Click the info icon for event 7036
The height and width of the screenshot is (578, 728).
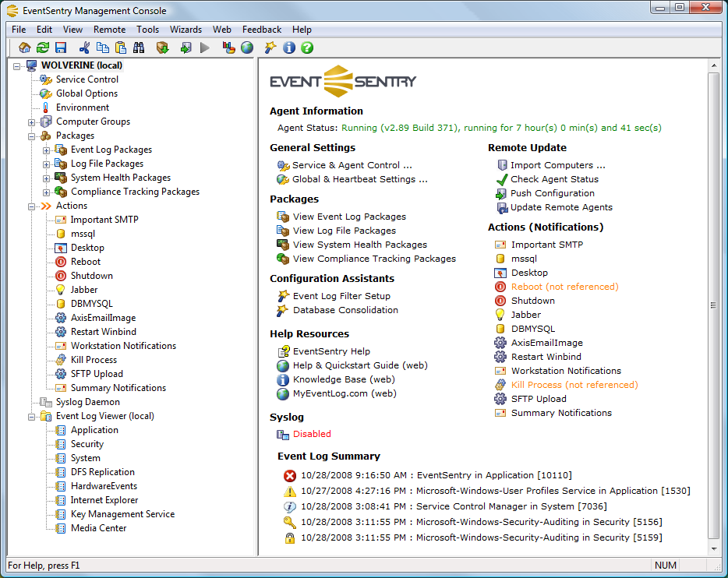(x=290, y=506)
